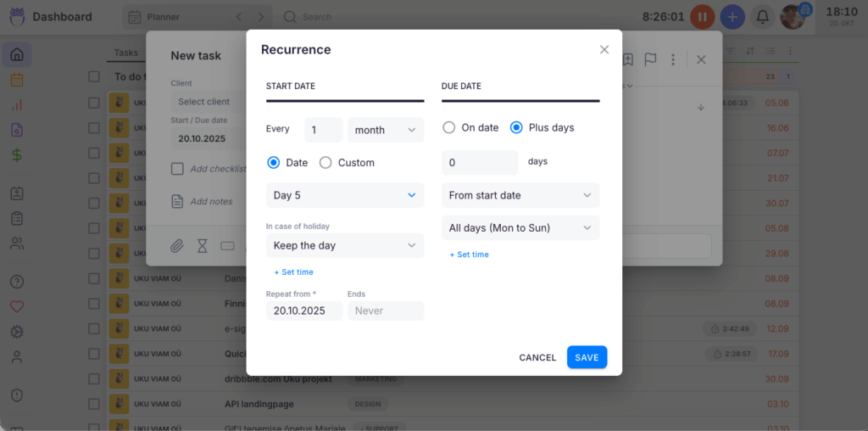Screen dimensions: 868x431
Task: Open the calendar icon in sidebar
Action: (x=17, y=80)
